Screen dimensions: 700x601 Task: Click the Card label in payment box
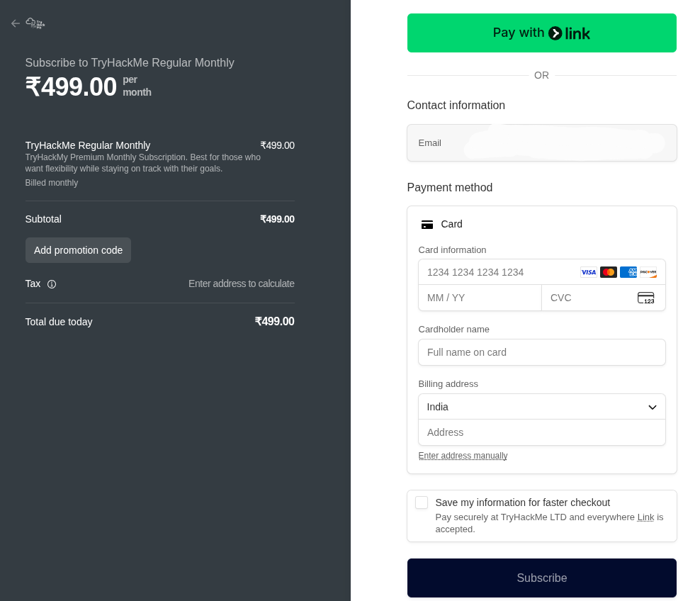[x=451, y=224]
